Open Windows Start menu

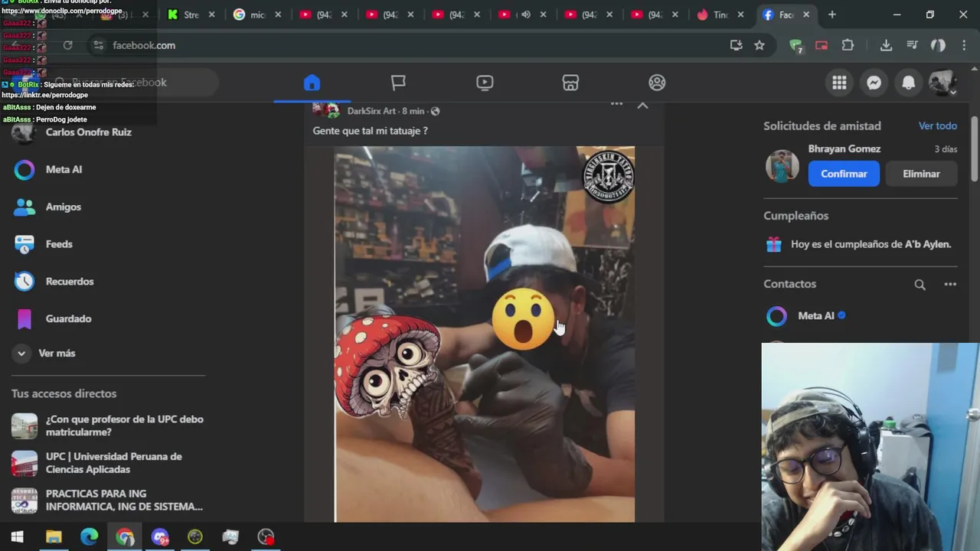18,537
